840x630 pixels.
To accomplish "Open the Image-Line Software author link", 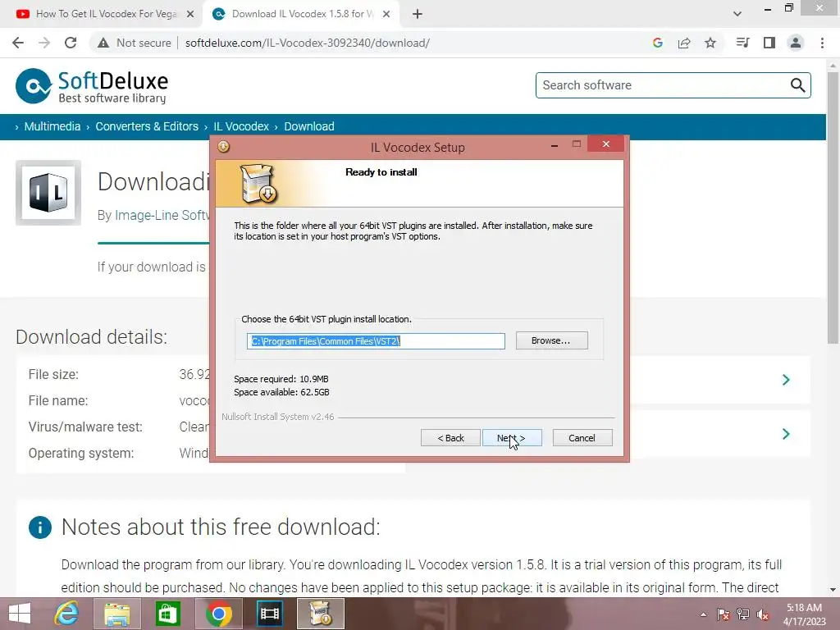I will 162,216.
